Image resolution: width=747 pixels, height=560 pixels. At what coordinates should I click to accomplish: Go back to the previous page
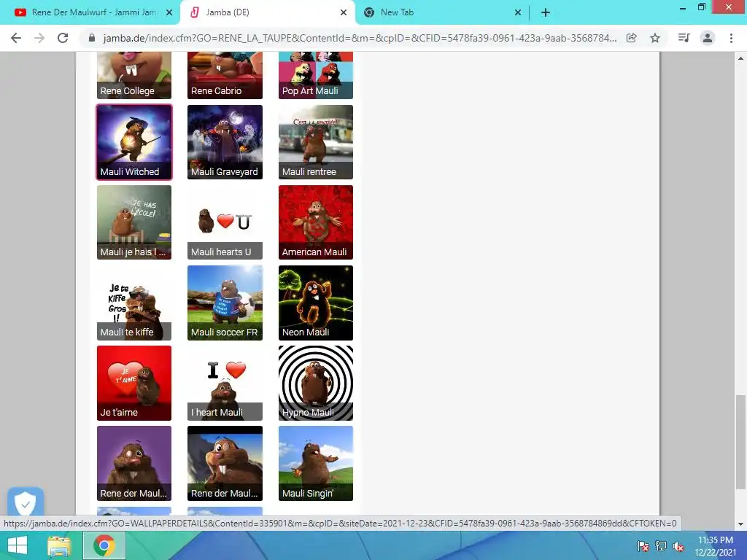click(x=16, y=38)
